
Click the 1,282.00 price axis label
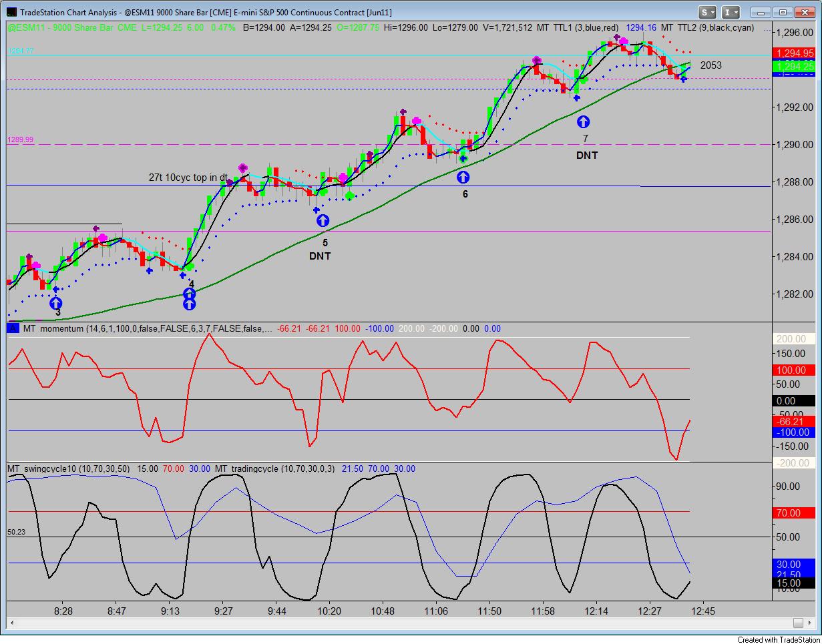795,294
